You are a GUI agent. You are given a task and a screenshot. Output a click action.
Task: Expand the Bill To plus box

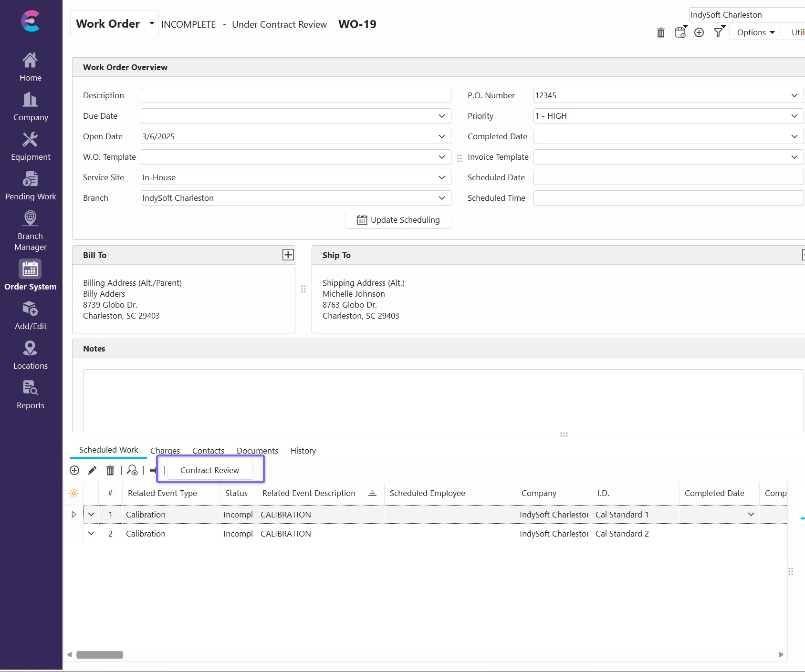[x=288, y=255]
